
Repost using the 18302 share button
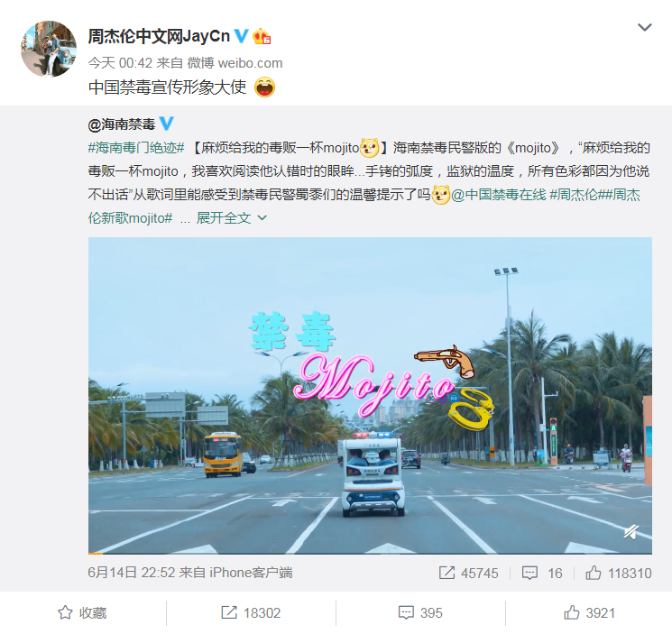click(251, 612)
